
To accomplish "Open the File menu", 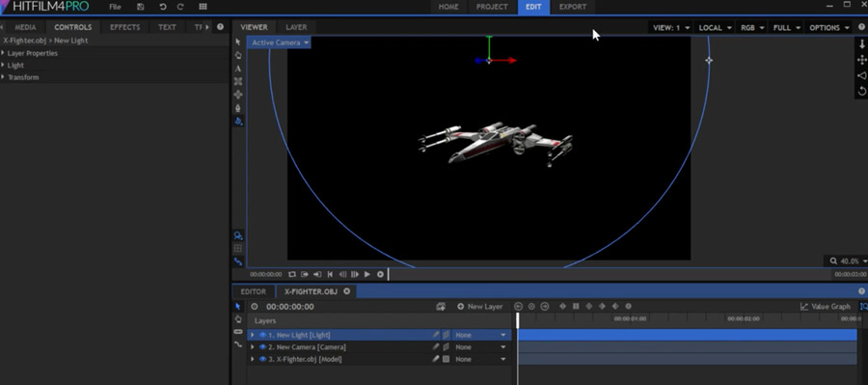I will [x=115, y=7].
